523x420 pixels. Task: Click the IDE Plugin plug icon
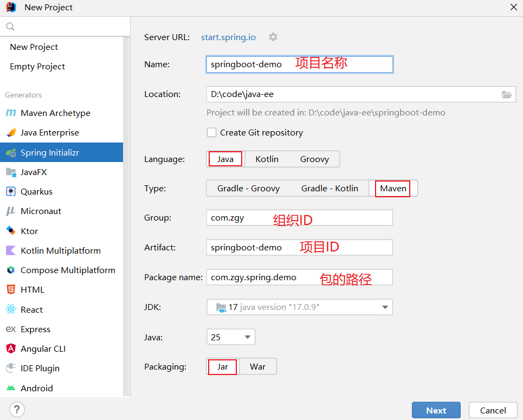11,369
